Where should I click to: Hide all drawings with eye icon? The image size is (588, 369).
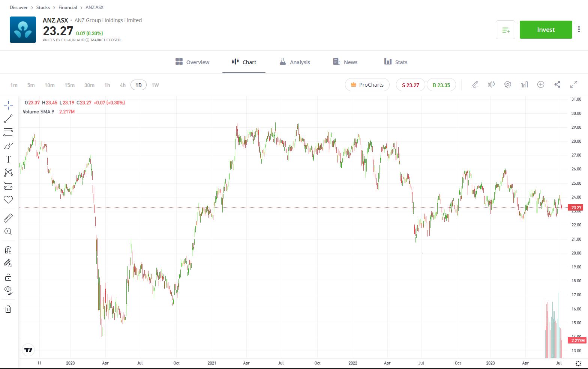[x=8, y=290]
